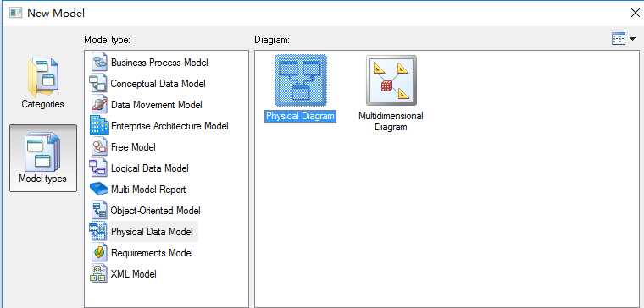
Task: Open the view options dropdown arrow
Action: 632,39
